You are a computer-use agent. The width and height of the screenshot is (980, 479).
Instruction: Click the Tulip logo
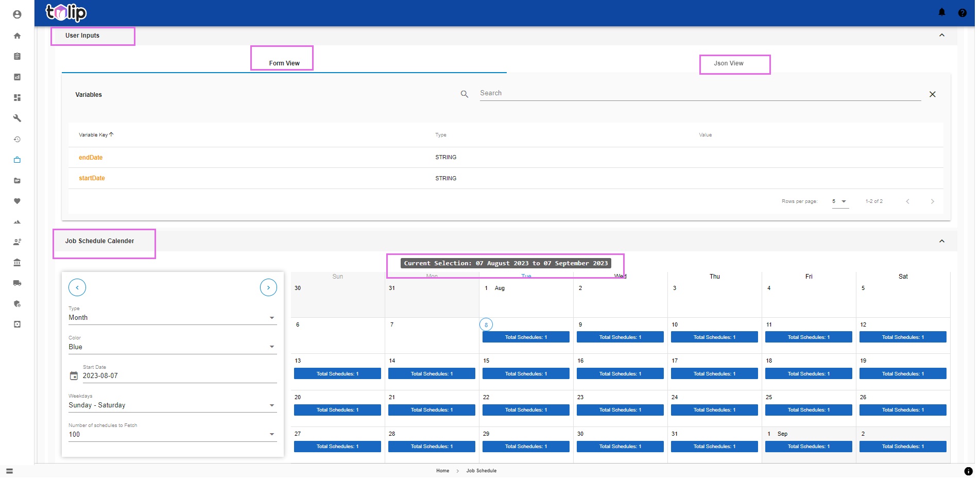(x=66, y=12)
